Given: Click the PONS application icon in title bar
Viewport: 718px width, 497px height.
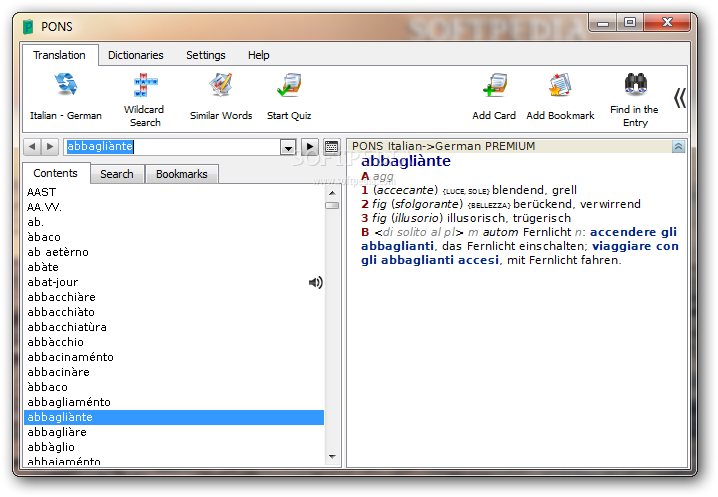Looking at the screenshot, I should pyautogui.click(x=28, y=27).
